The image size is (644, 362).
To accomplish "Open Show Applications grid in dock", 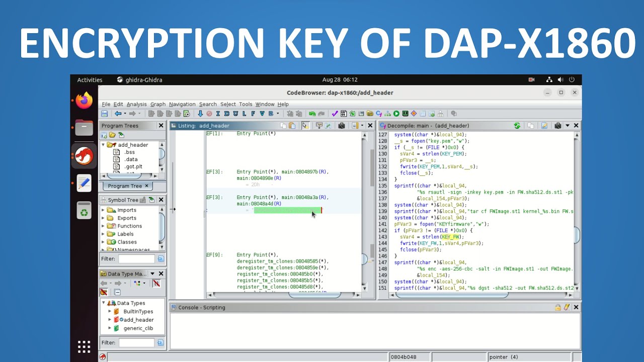I will (x=84, y=346).
